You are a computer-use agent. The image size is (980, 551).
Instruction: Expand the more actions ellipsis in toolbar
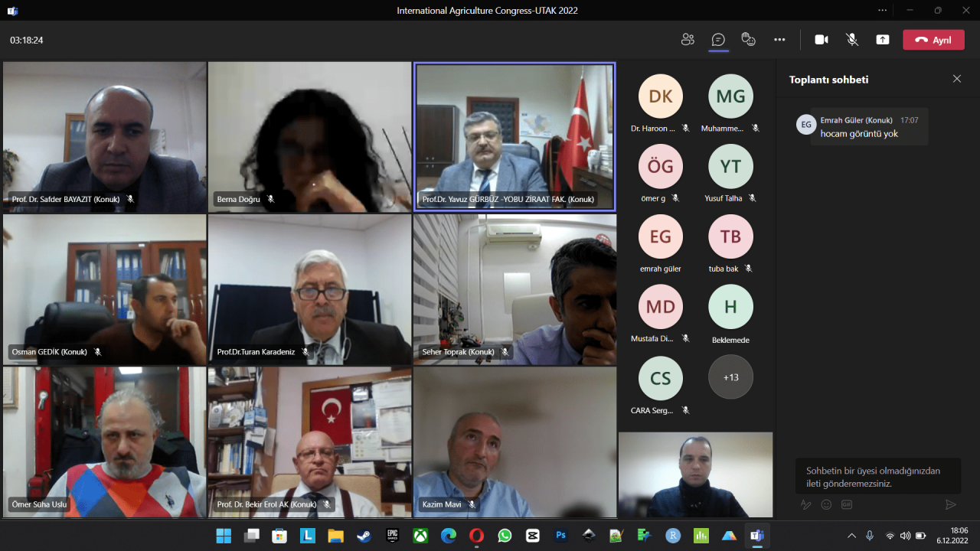tap(779, 40)
